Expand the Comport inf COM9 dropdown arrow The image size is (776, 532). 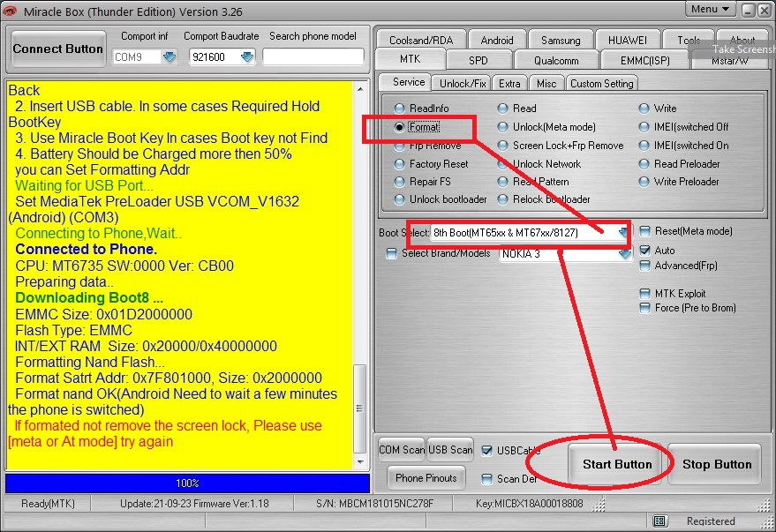click(170, 56)
